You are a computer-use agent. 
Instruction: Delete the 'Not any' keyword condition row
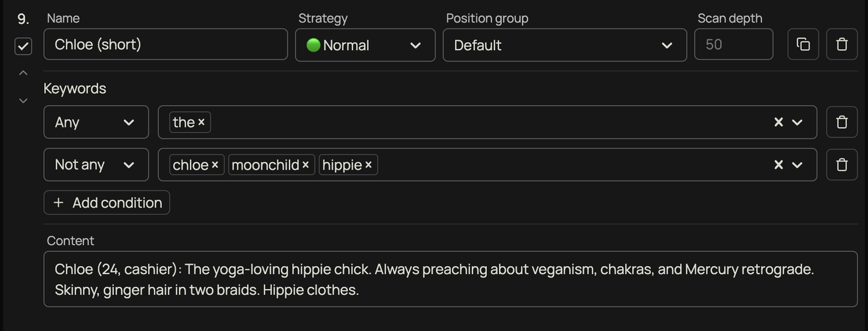pos(842,165)
